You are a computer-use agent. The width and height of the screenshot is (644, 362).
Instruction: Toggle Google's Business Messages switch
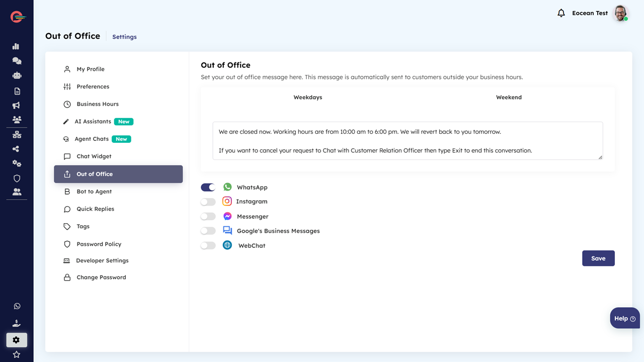[x=208, y=231]
